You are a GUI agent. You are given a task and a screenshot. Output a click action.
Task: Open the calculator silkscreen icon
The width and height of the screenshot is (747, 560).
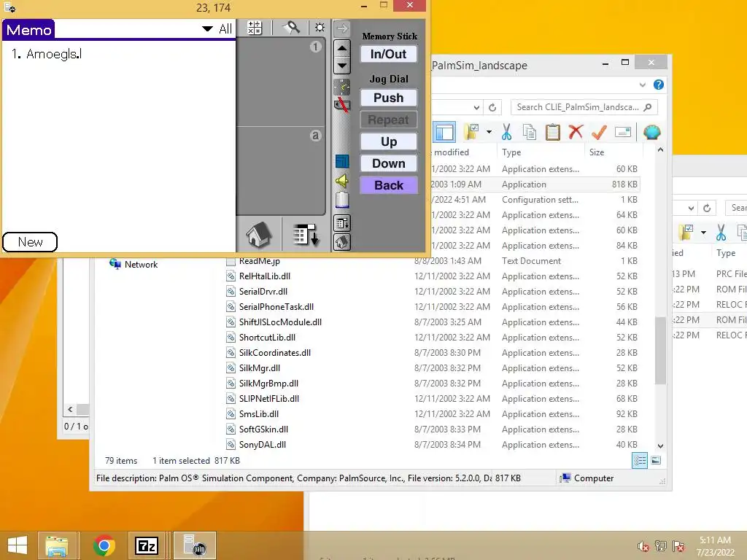(255, 28)
